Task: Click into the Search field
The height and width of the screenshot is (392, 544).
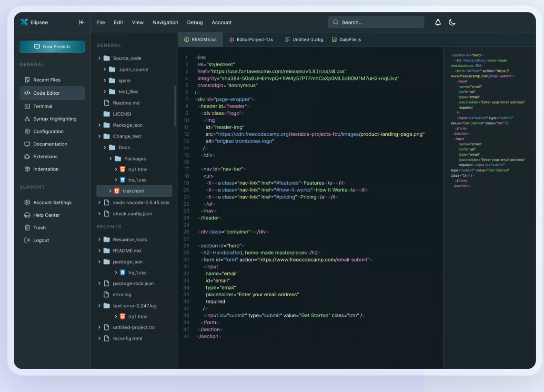Action: 376,22
